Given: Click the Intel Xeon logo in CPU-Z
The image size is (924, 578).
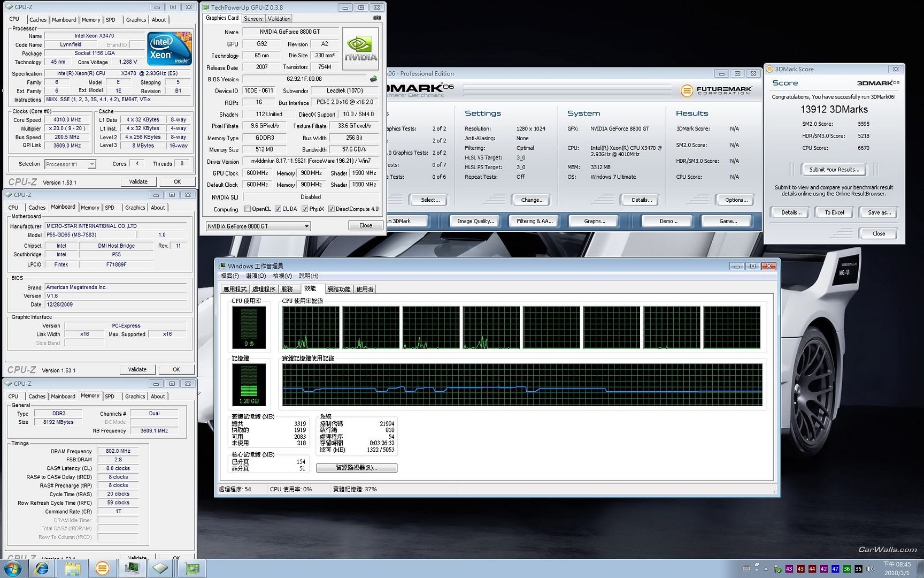Looking at the screenshot, I should click(170, 48).
